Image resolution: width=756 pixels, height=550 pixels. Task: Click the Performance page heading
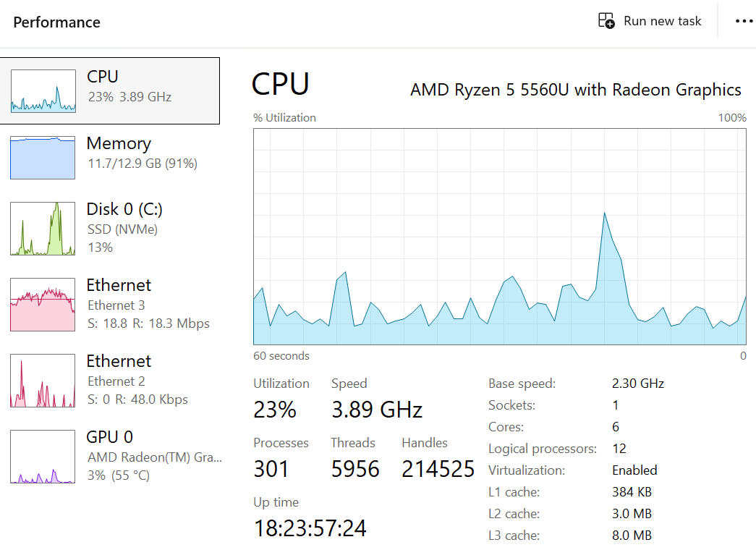coord(57,22)
